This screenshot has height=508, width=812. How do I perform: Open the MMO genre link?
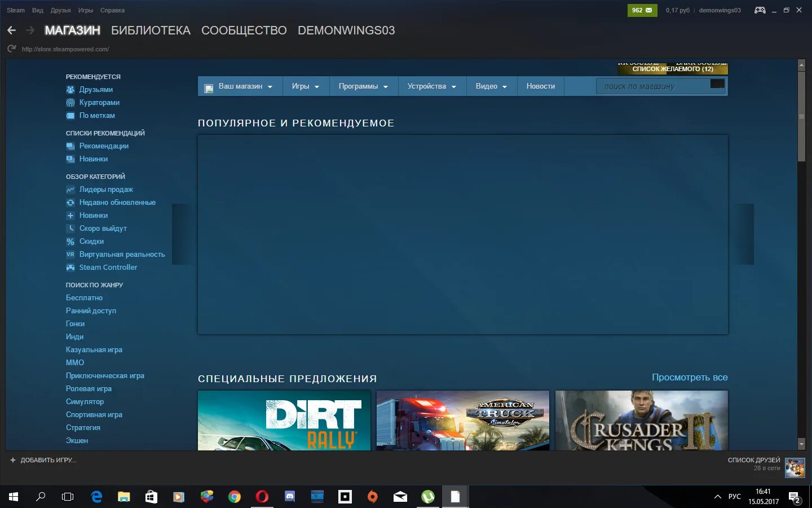point(75,363)
